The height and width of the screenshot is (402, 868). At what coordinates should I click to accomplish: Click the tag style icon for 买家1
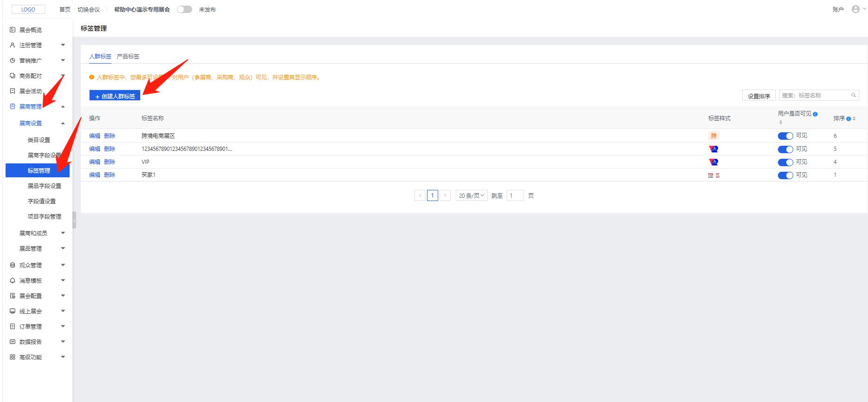pyautogui.click(x=713, y=175)
